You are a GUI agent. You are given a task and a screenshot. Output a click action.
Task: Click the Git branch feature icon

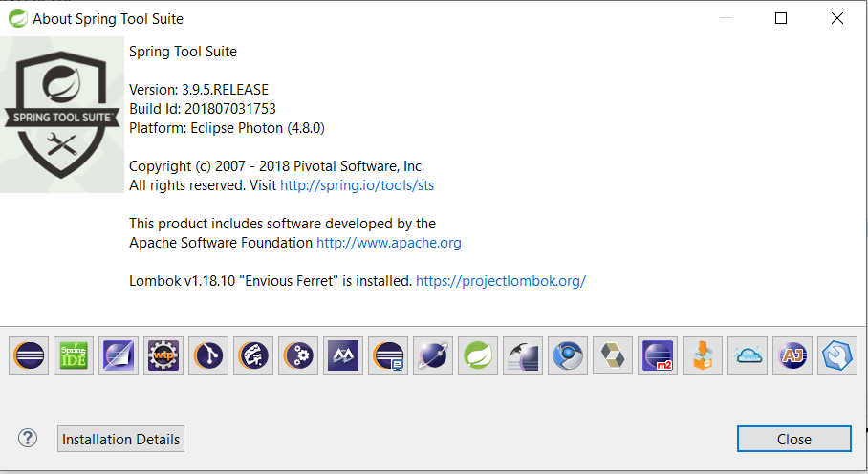208,355
